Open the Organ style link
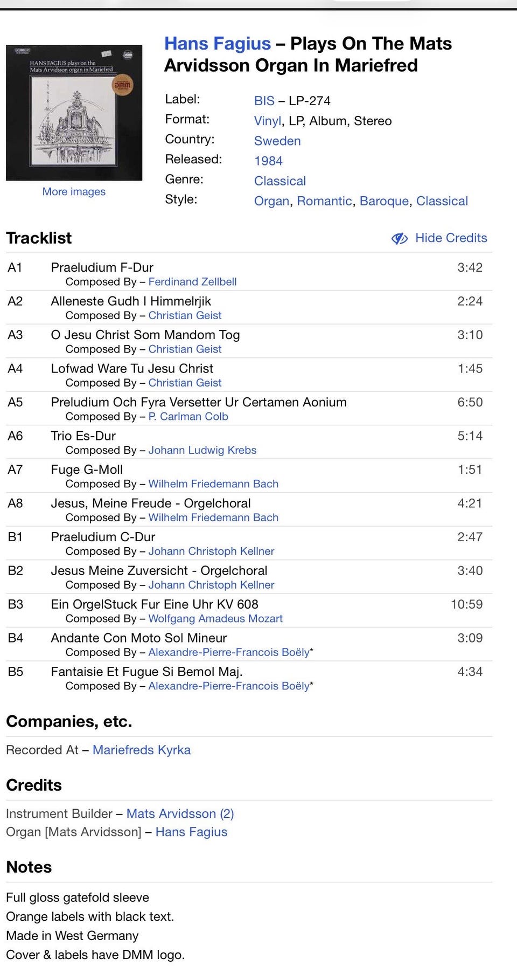The height and width of the screenshot is (980, 517). [x=272, y=201]
